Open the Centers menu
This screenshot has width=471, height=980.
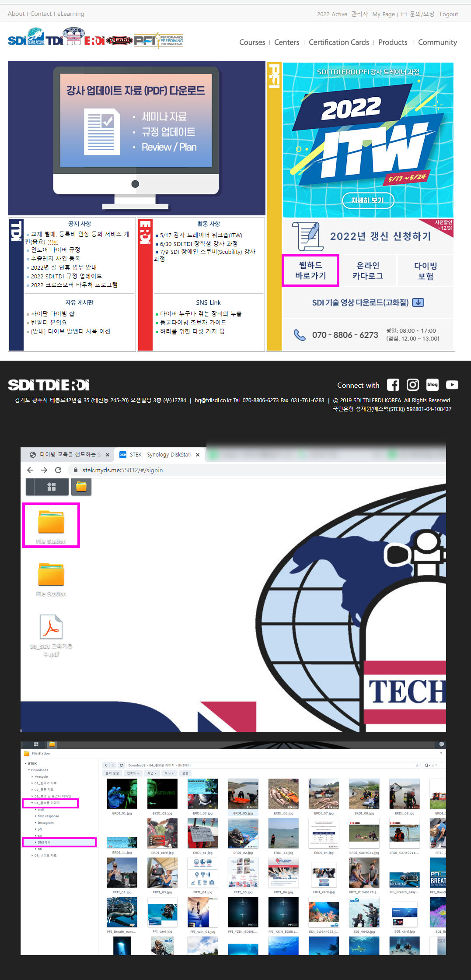point(287,42)
